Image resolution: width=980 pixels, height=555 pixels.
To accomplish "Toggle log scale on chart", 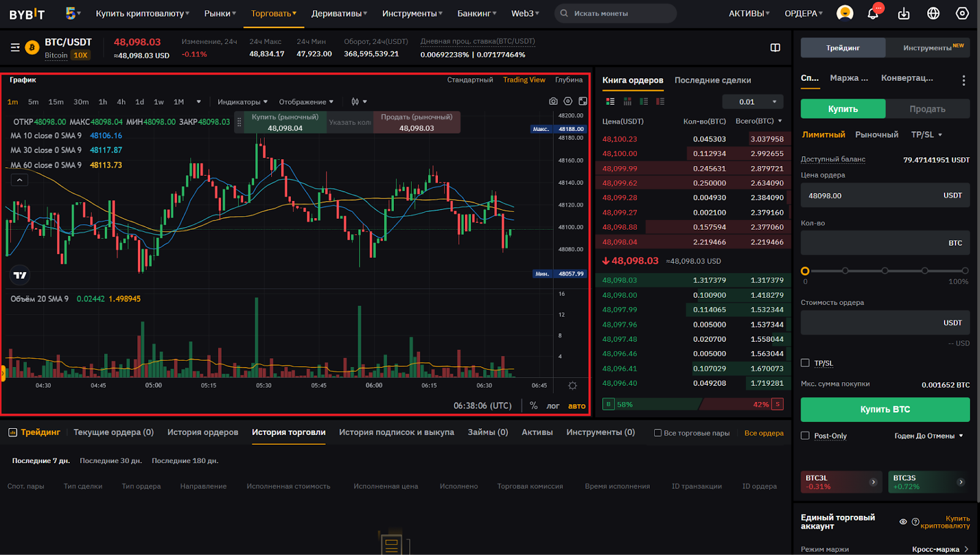I will tap(553, 406).
